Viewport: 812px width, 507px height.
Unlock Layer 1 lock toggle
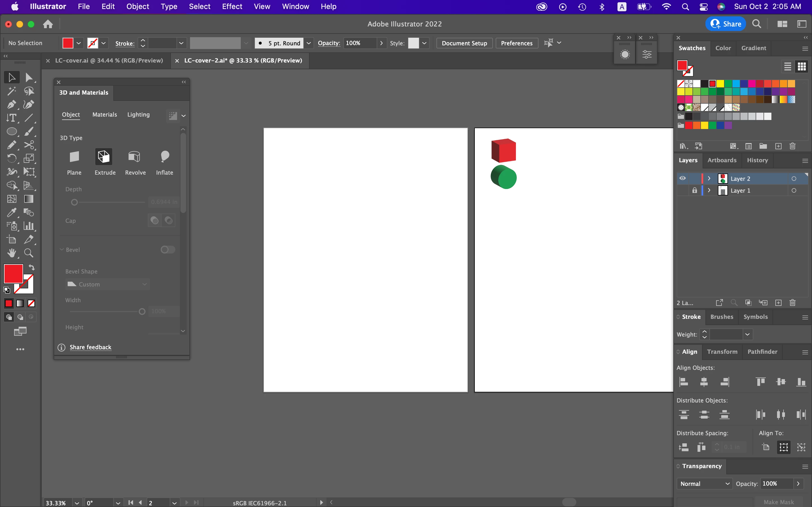(694, 190)
